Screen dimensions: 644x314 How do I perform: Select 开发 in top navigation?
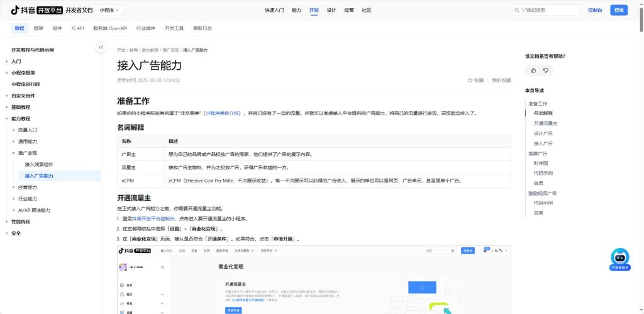click(314, 10)
